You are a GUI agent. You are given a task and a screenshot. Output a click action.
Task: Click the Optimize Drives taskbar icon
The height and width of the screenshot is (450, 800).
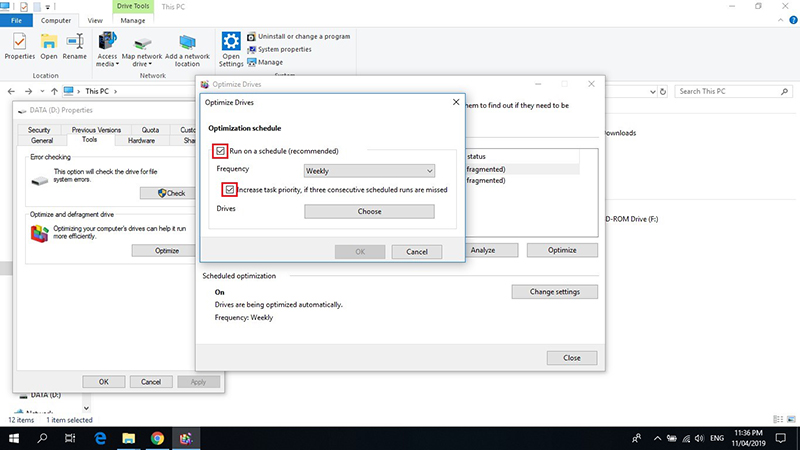(x=186, y=438)
